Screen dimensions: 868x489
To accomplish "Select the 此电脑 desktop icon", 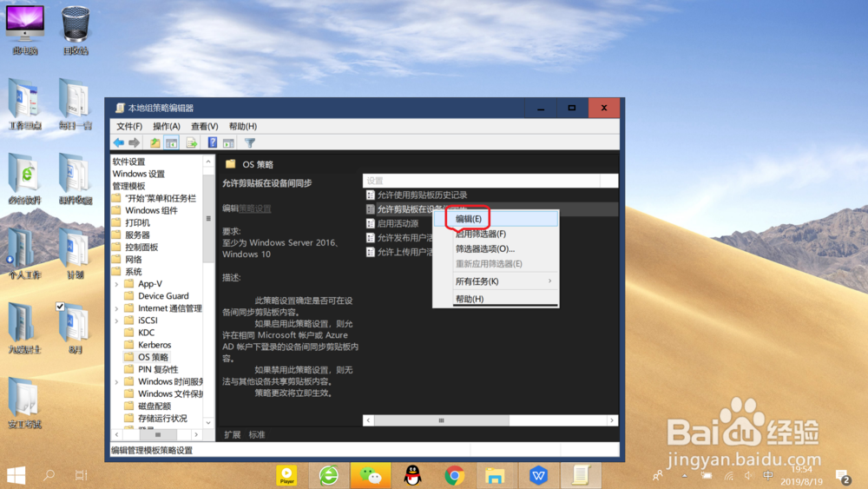I will point(25,30).
